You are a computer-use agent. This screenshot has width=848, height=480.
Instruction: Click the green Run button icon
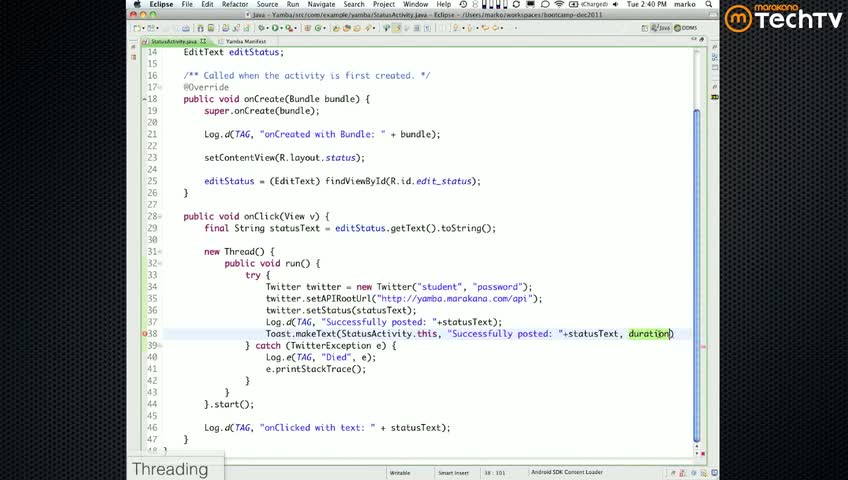click(275, 28)
